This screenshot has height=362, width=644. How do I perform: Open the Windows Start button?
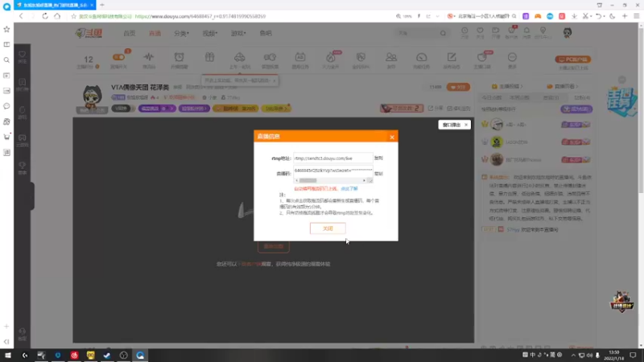coord(8,355)
